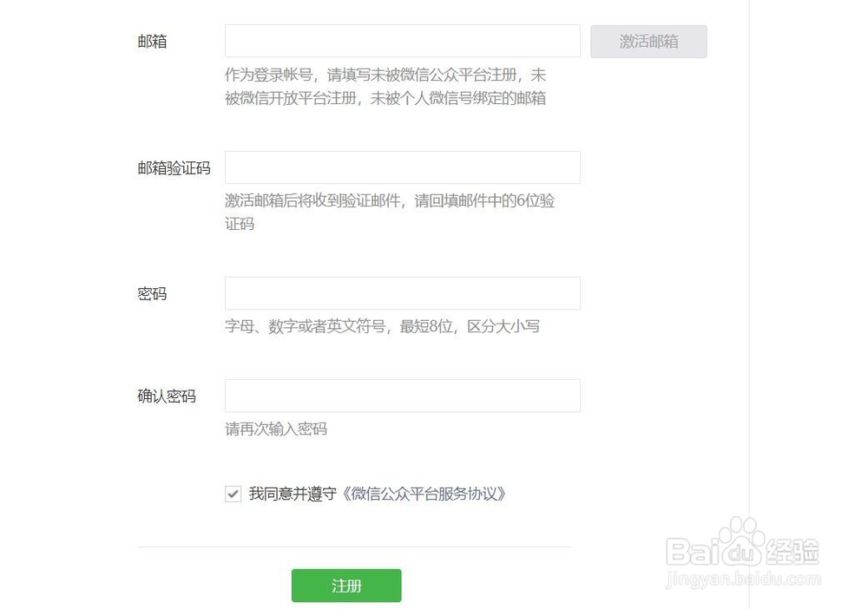Select the 确认密码 input field
The image size is (868, 609).
click(x=403, y=396)
